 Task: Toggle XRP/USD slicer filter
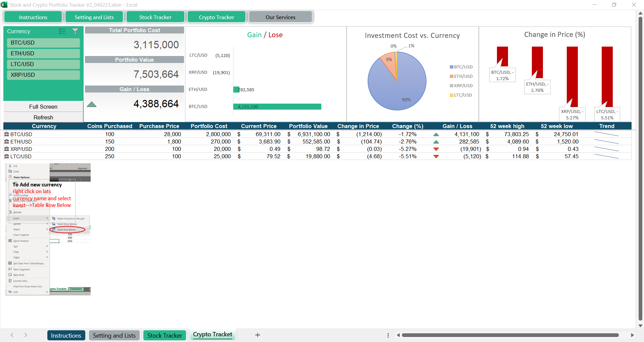click(x=43, y=75)
